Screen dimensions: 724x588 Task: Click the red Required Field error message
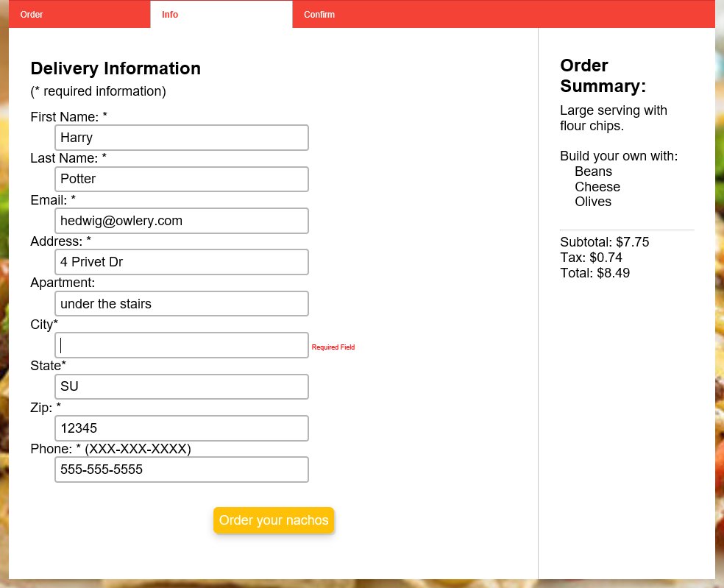(333, 347)
